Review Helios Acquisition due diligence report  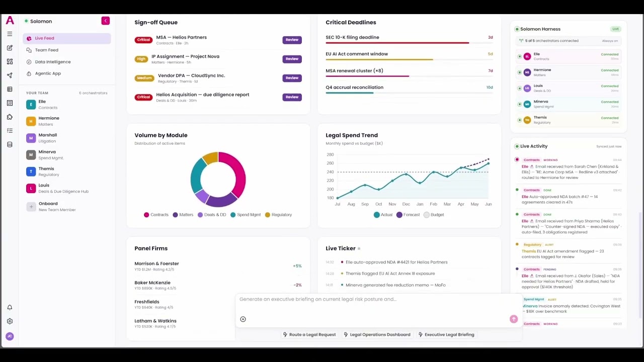pyautogui.click(x=292, y=97)
